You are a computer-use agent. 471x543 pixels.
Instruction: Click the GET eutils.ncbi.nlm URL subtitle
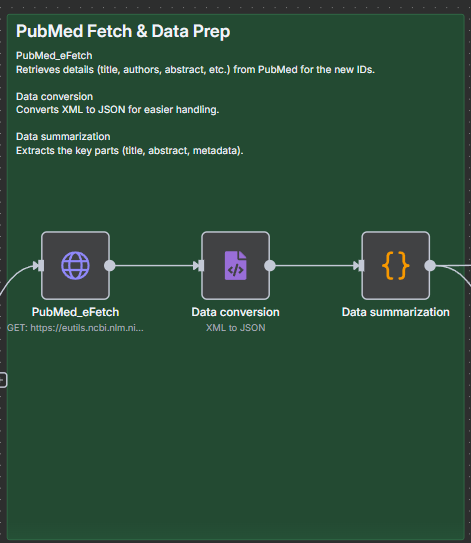[75, 328]
